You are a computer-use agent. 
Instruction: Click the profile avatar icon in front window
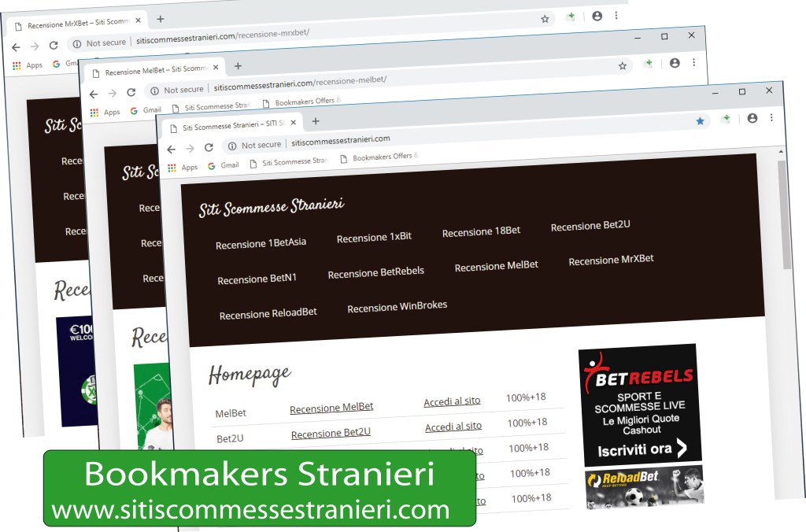click(752, 118)
